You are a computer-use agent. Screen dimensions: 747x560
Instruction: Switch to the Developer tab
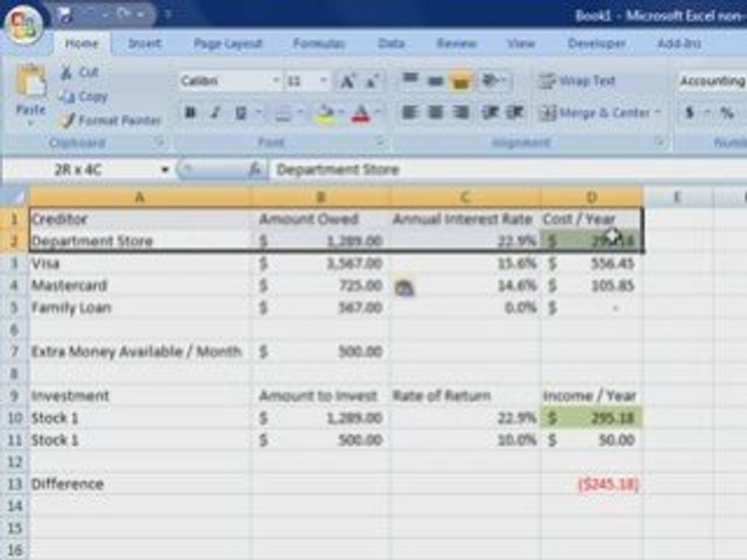(597, 44)
